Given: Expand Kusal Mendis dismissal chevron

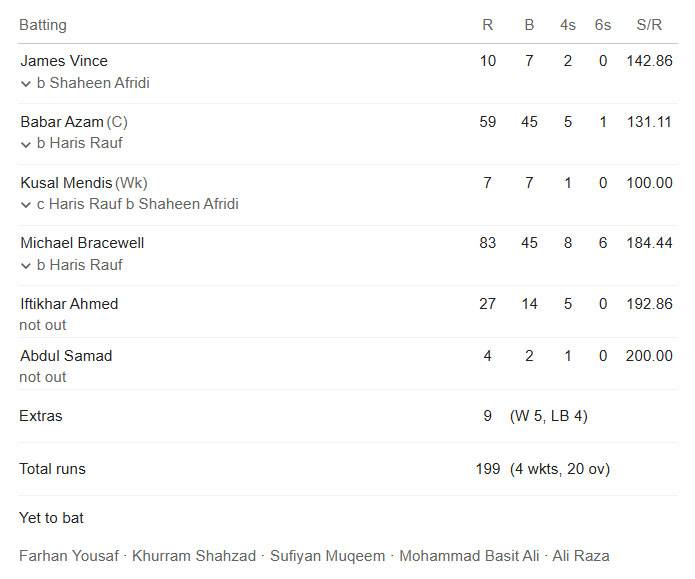Looking at the screenshot, I should (x=26, y=205).
